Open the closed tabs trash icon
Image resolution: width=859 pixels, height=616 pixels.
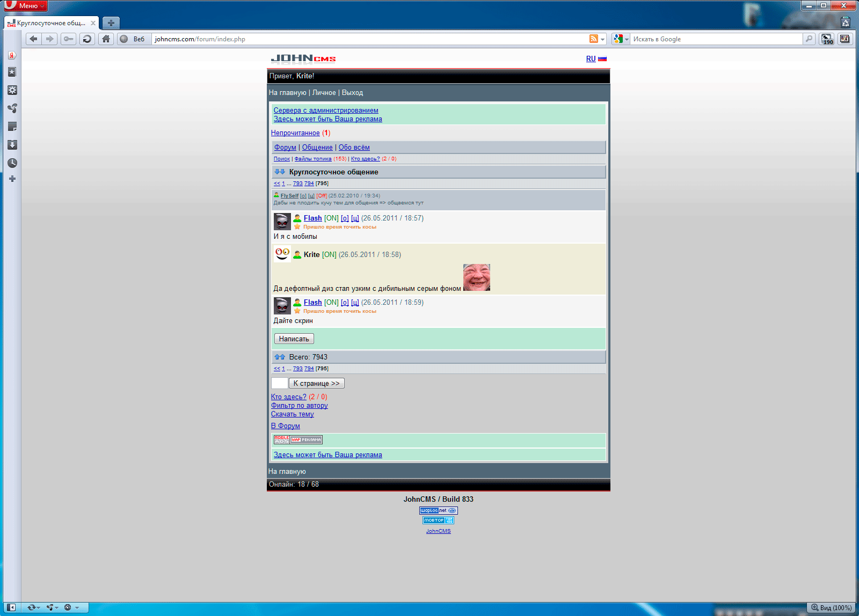[x=846, y=23]
